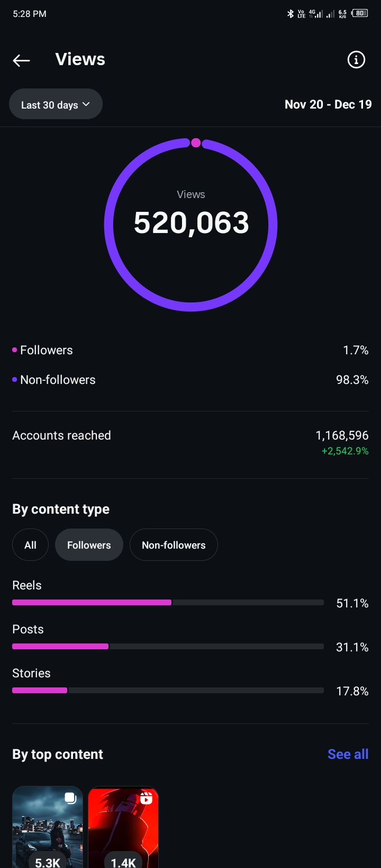Open the Last 30 days dropdown
The image size is (381, 868).
point(56,104)
